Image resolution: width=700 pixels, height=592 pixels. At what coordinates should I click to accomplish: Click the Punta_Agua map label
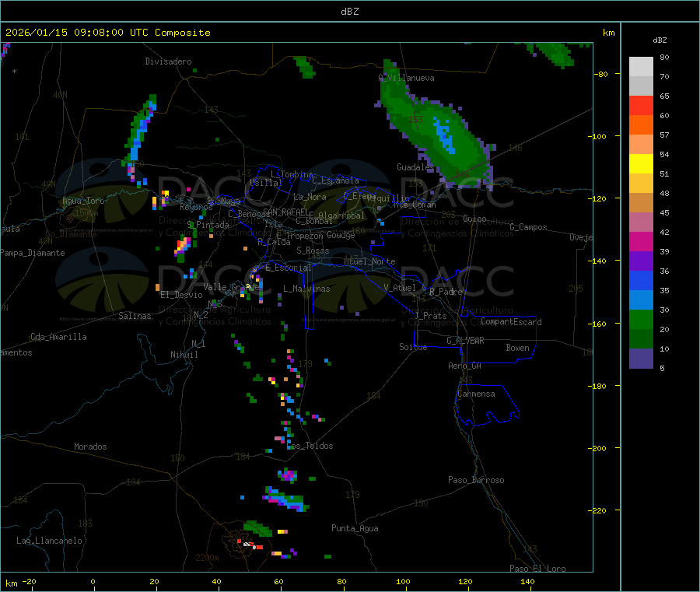(x=355, y=528)
